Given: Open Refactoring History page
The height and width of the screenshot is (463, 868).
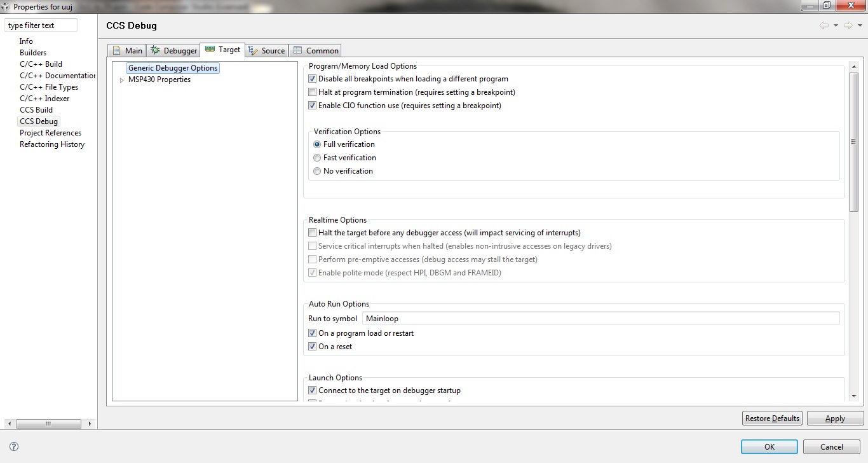Looking at the screenshot, I should point(52,144).
